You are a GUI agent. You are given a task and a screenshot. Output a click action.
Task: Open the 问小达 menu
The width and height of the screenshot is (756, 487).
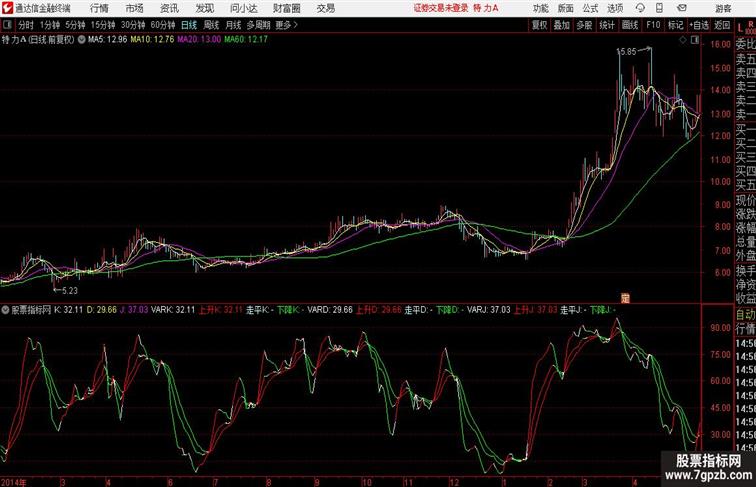click(x=243, y=8)
